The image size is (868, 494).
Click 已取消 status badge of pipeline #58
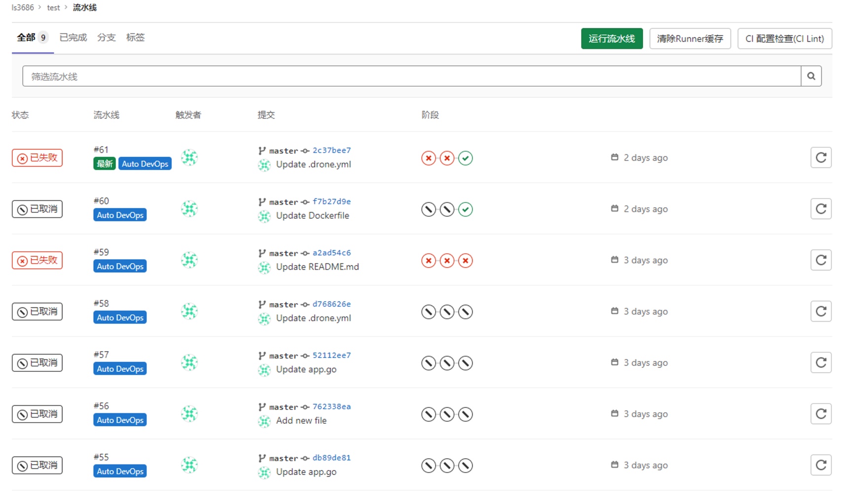click(x=37, y=312)
